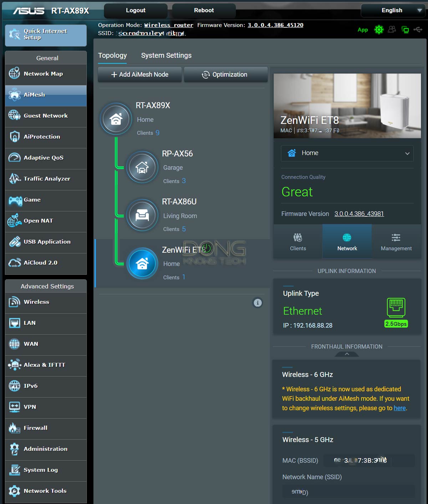This screenshot has height=504, width=428.
Task: Click the USB status icon in header
Action: tap(418, 30)
